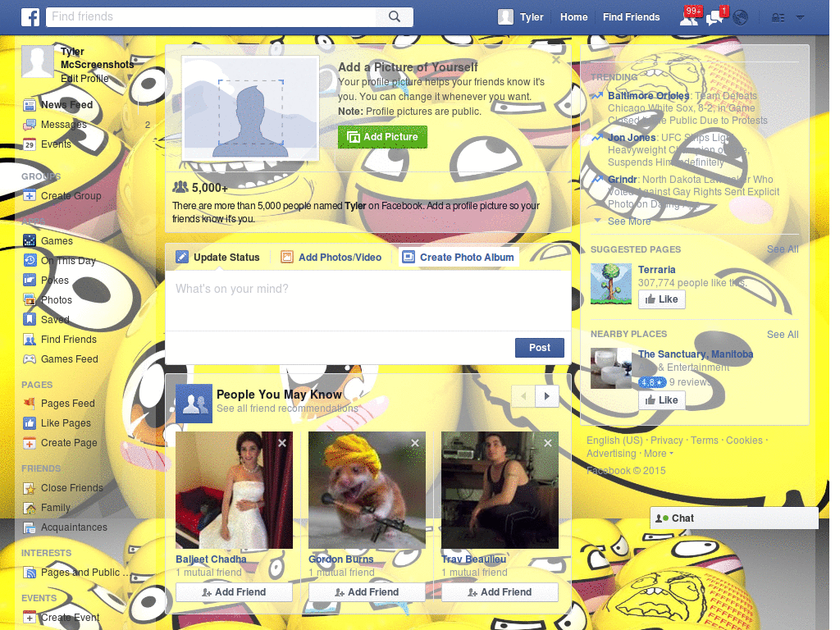Go to Home in top bar
840x630 pixels.
click(573, 17)
